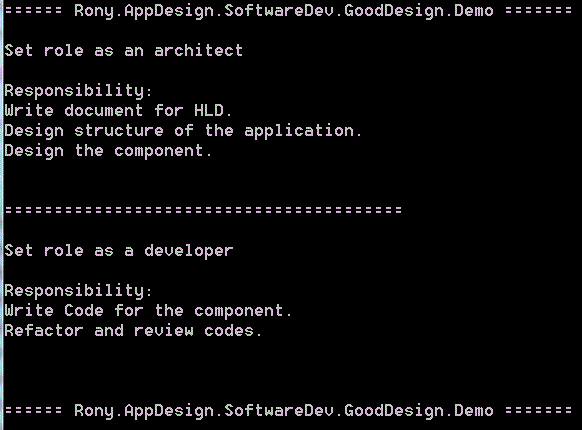
Task: Click the 'Set role as a developer' line
Action: click(119, 251)
